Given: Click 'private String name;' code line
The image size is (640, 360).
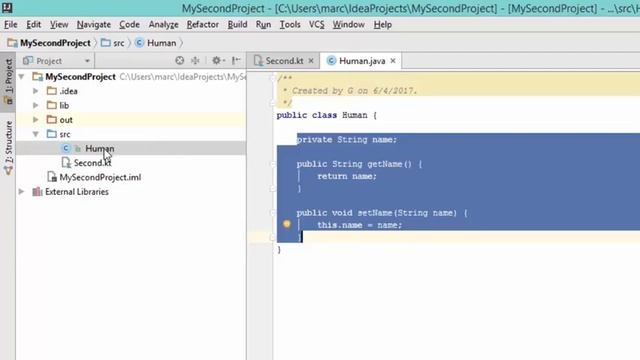Looking at the screenshot, I should [x=347, y=140].
